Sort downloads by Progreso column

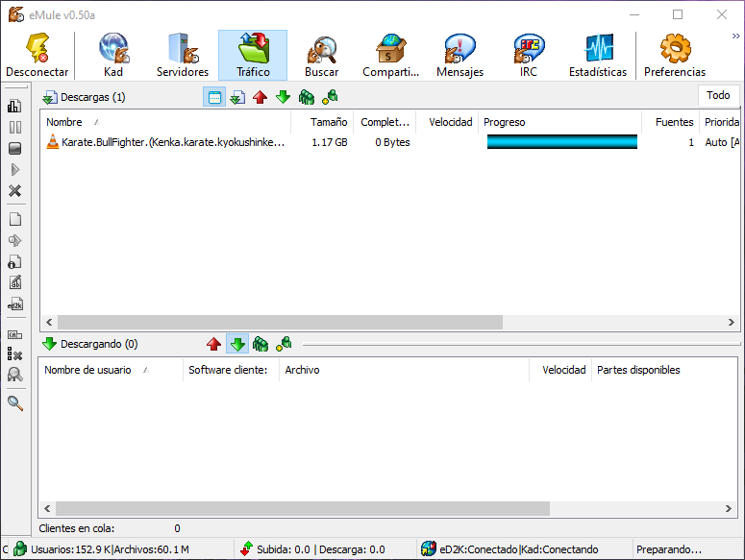[x=559, y=122]
